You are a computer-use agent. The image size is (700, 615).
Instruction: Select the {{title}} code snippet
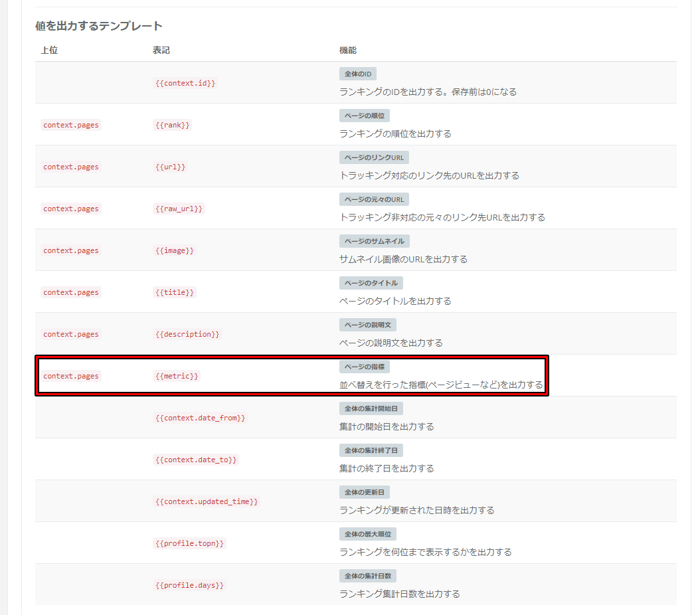point(175,293)
